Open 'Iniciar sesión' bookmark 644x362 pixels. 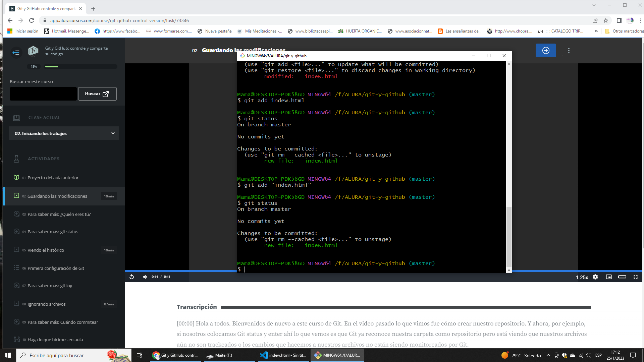tap(23, 31)
